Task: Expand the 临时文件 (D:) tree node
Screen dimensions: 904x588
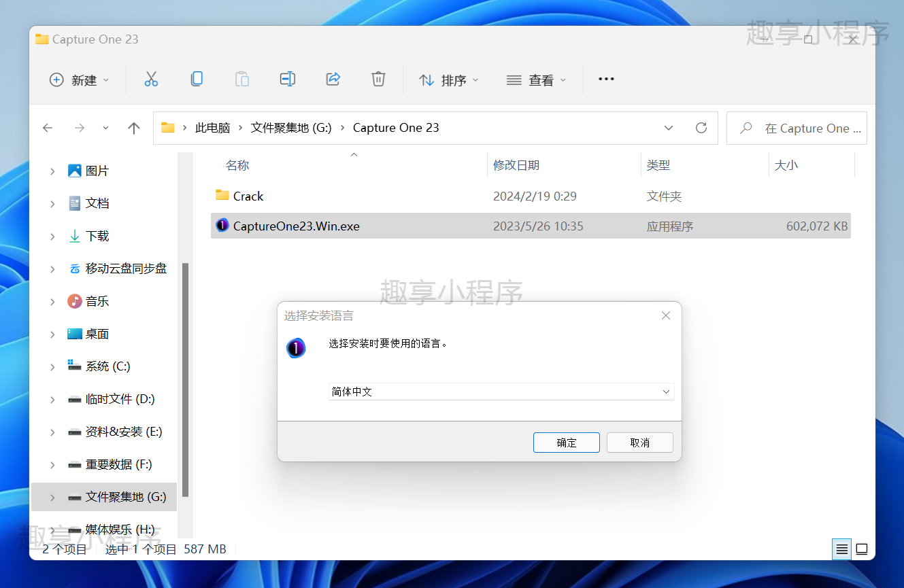Action: [x=52, y=399]
